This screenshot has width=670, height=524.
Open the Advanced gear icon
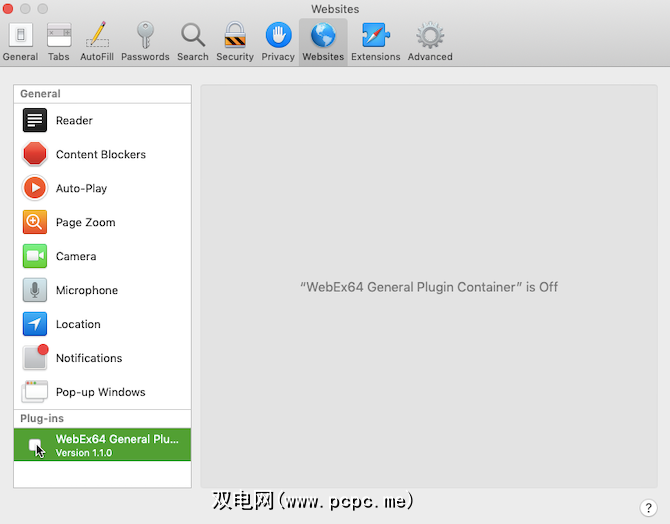[430, 35]
